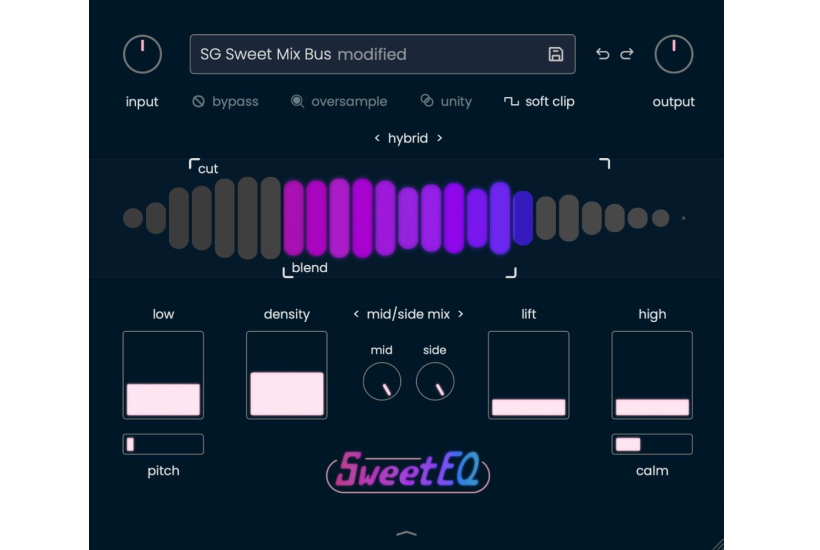
Task: Redo the last change
Action: [x=627, y=54]
